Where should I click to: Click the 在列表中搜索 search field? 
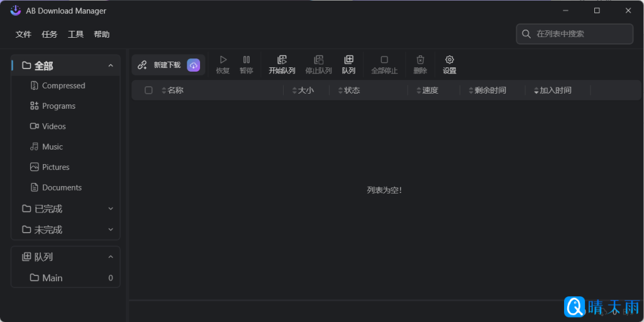579,34
